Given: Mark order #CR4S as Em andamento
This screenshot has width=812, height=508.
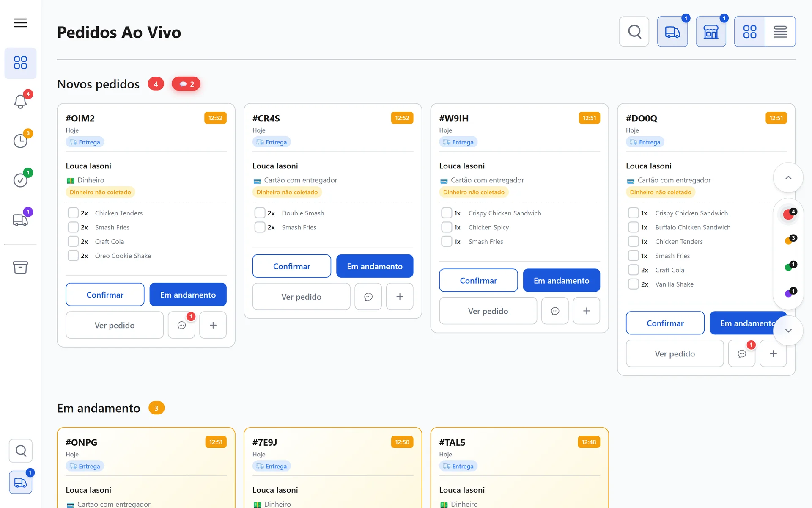Looking at the screenshot, I should tap(375, 266).
